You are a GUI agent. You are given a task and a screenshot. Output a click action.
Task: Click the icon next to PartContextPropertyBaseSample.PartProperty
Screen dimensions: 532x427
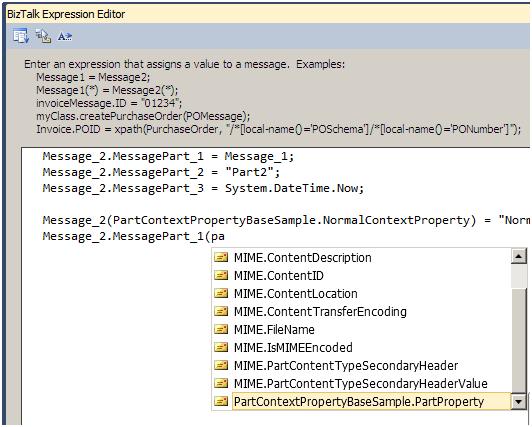(221, 401)
